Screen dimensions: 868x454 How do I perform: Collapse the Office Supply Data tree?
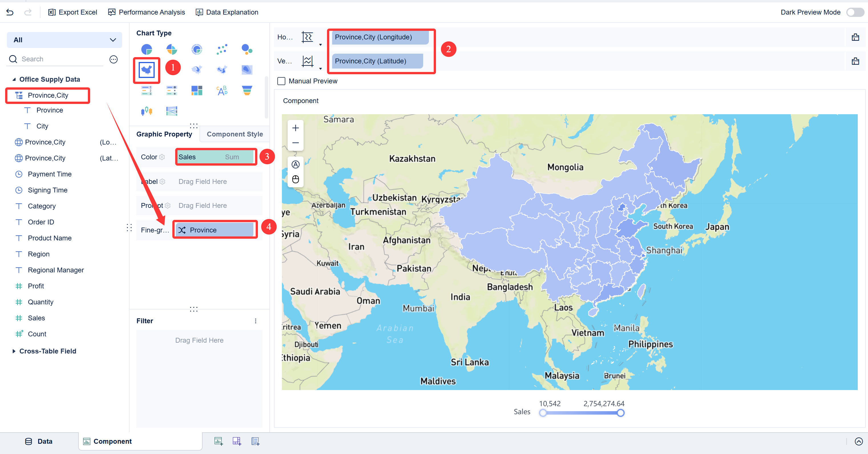coord(14,79)
